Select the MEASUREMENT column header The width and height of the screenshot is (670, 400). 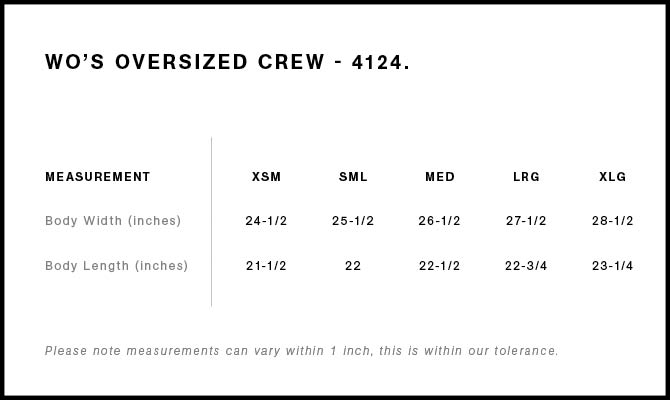click(98, 177)
